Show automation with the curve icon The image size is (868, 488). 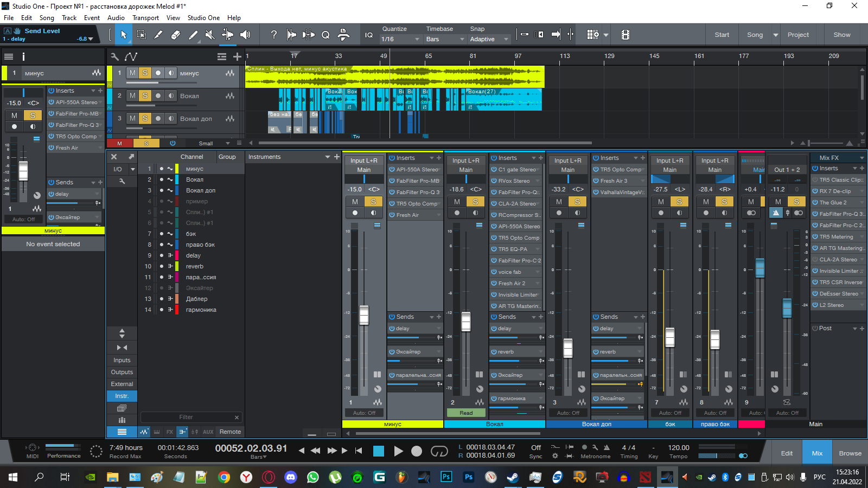tap(131, 56)
